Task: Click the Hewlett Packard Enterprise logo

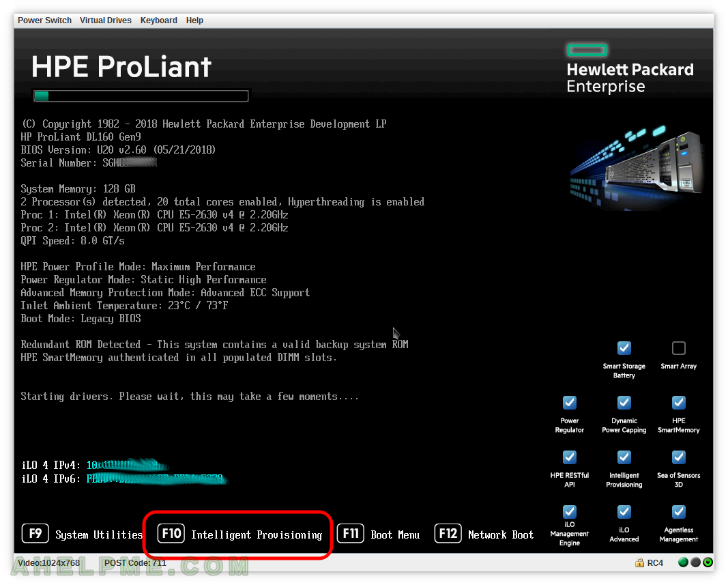Action: coord(630,69)
